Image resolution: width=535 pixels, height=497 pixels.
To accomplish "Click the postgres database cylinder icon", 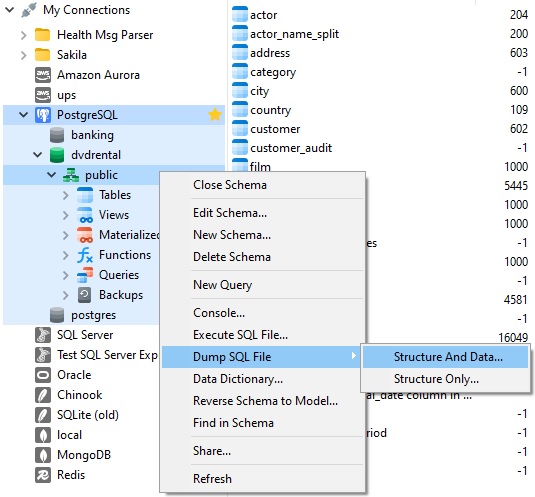I will point(57,315).
